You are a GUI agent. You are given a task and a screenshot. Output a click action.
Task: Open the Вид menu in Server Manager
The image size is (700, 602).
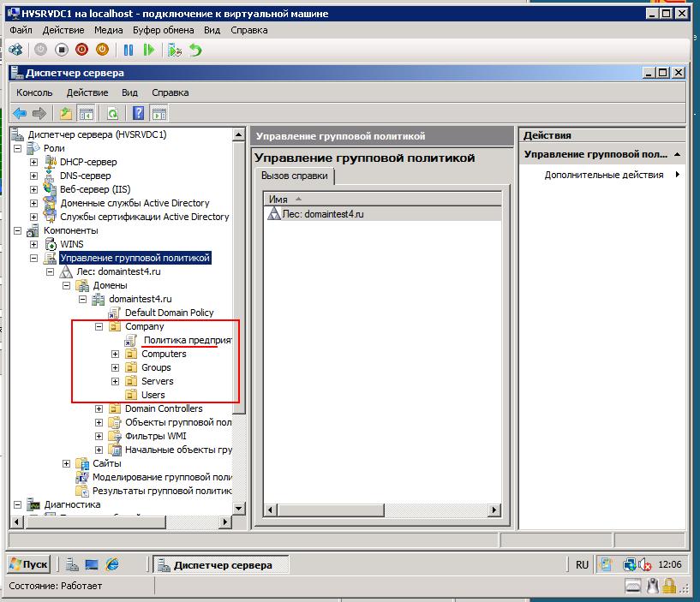pyautogui.click(x=129, y=92)
